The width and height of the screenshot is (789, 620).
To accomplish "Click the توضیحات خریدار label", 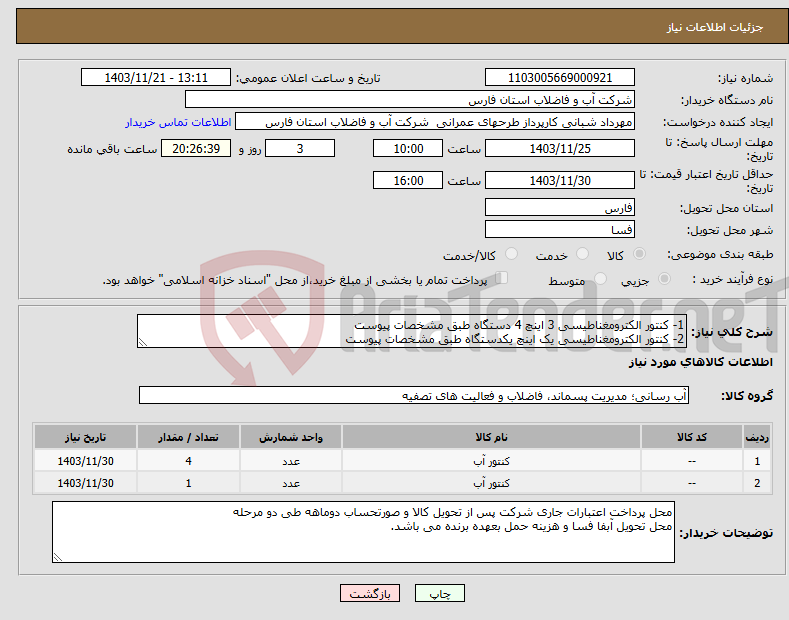I will 726,533.
